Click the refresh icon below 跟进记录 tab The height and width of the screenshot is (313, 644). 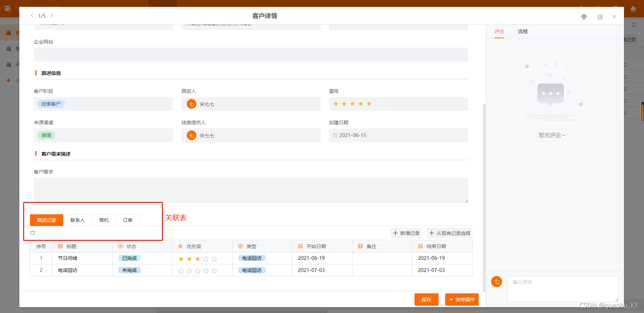[x=32, y=233]
